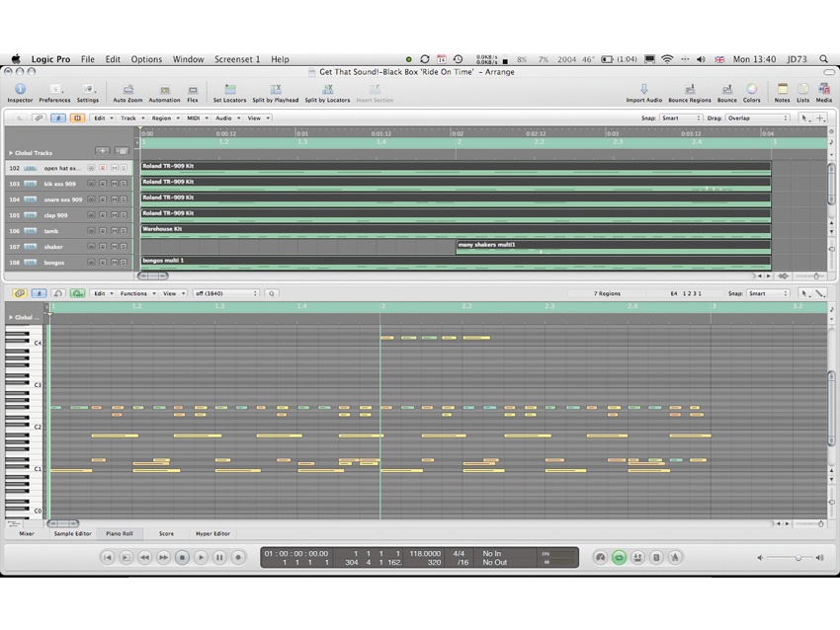The height and width of the screenshot is (630, 840).
Task: Open Spotlight search in the menu bar
Action: [823, 59]
